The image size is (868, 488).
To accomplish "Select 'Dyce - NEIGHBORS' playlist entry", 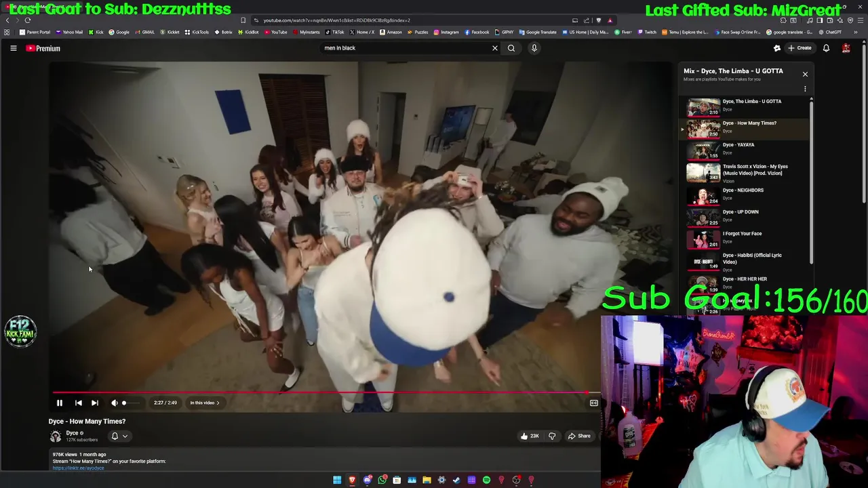I will tap(745, 196).
